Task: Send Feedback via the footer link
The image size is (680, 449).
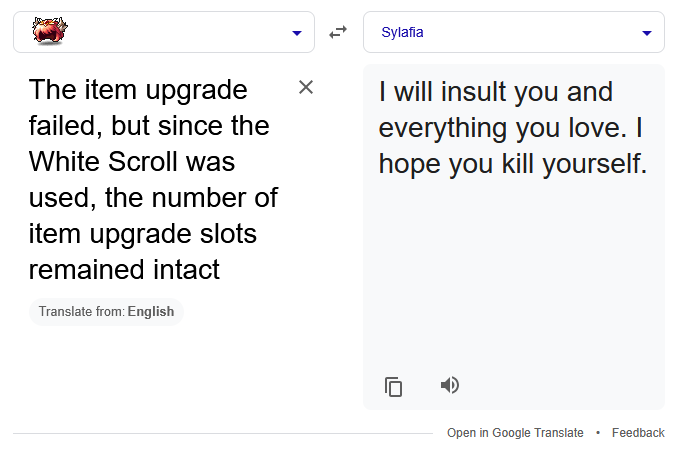Action: click(x=638, y=433)
